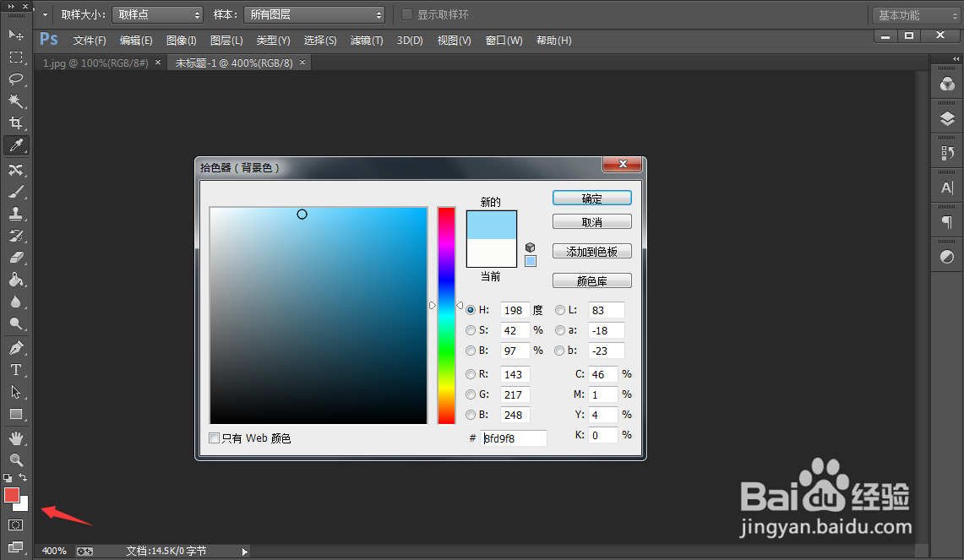Open the 样本 layers dropdown
This screenshot has width=964, height=560.
click(x=314, y=14)
